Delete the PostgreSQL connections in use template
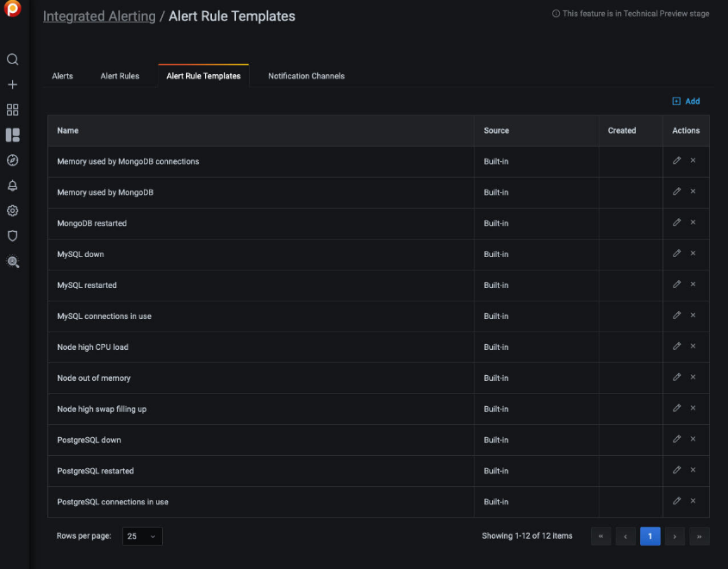The image size is (728, 569). pos(693,501)
